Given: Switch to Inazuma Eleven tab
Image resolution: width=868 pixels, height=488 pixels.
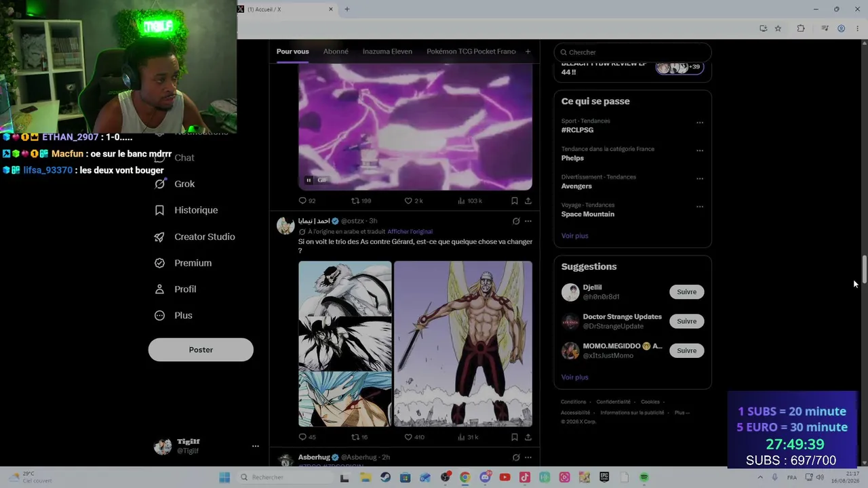Looking at the screenshot, I should (387, 52).
